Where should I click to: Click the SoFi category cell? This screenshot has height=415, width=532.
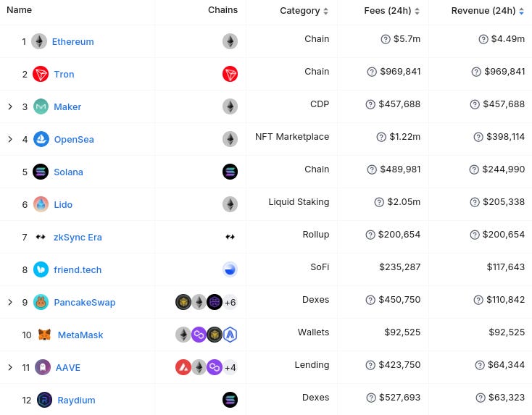320,267
